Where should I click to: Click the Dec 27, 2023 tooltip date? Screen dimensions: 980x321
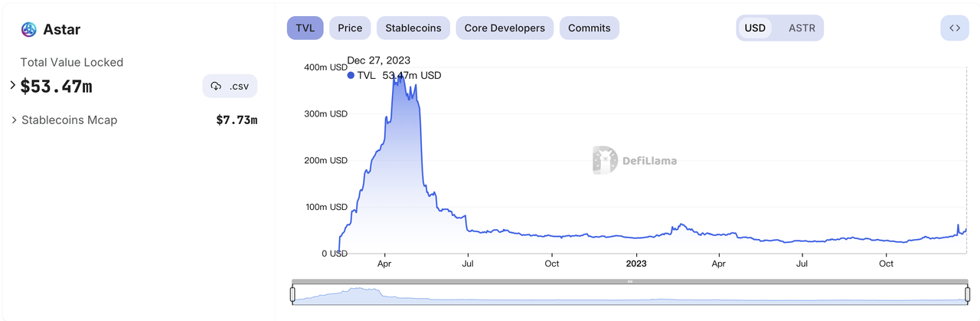[380, 61]
